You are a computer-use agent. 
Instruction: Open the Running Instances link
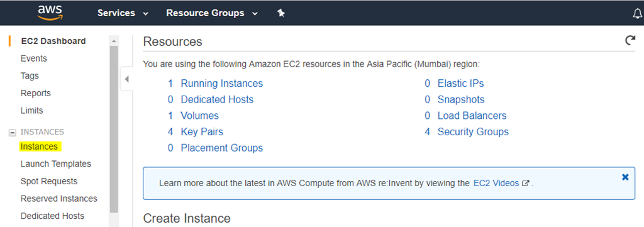(222, 84)
